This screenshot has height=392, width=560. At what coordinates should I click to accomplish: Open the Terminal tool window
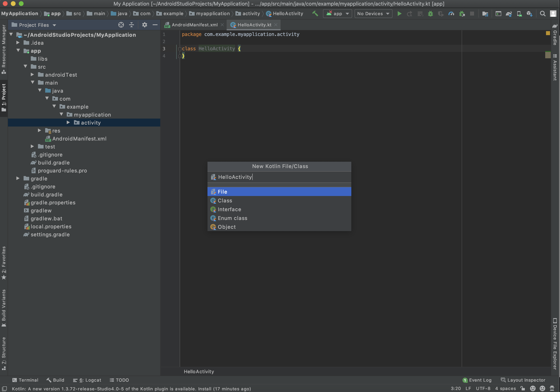tap(25, 380)
